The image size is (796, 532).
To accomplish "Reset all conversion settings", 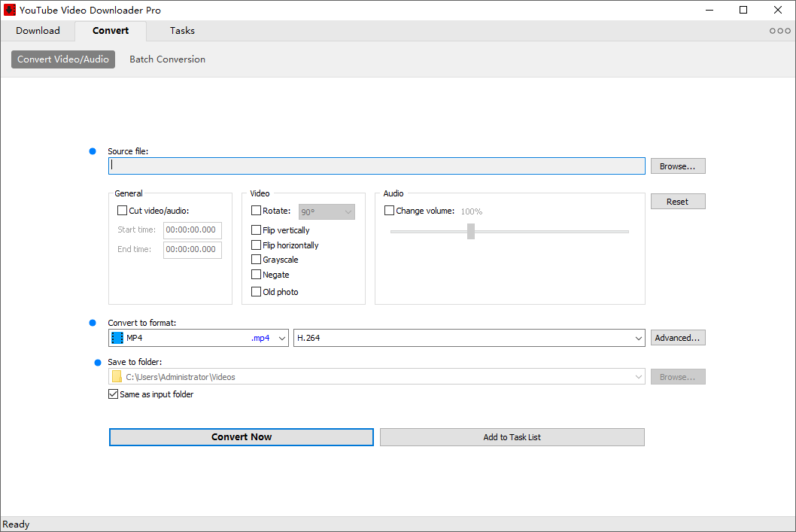I will coord(676,201).
